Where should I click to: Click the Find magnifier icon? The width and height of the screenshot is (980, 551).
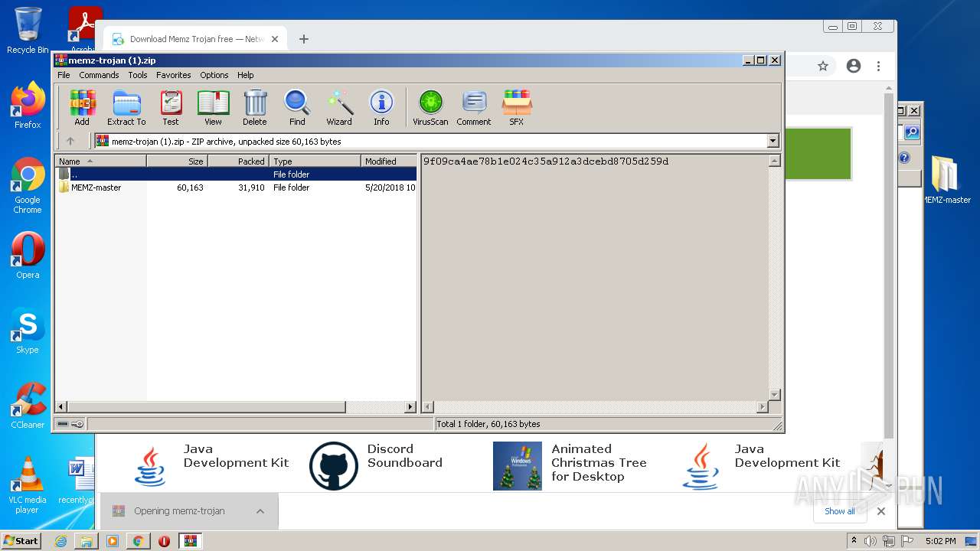pyautogui.click(x=297, y=107)
